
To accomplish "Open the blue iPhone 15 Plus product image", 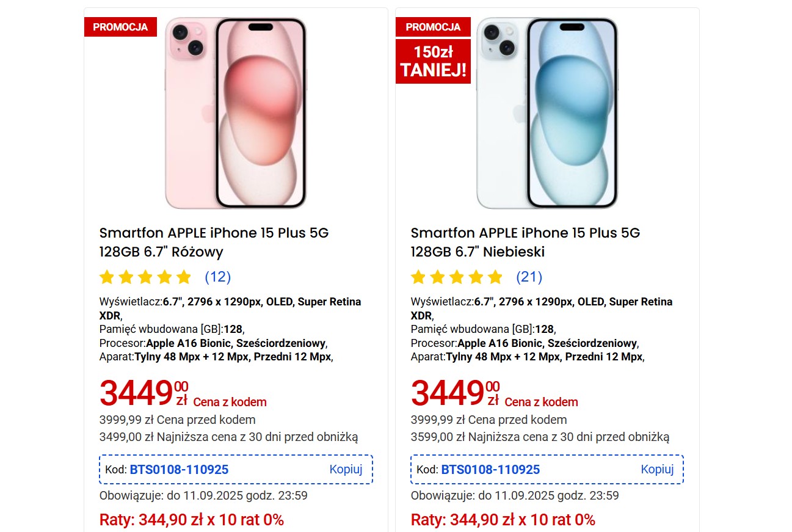I will tap(547, 113).
